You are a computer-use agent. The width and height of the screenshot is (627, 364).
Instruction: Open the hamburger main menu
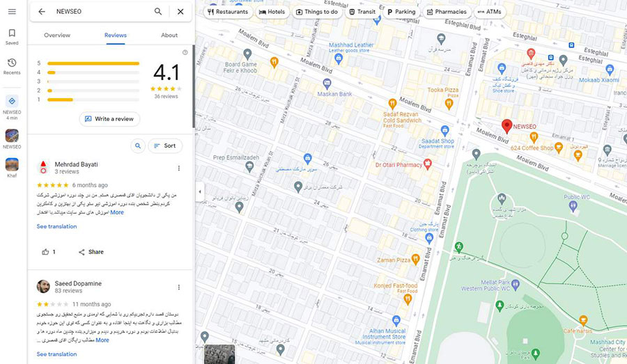tap(12, 12)
